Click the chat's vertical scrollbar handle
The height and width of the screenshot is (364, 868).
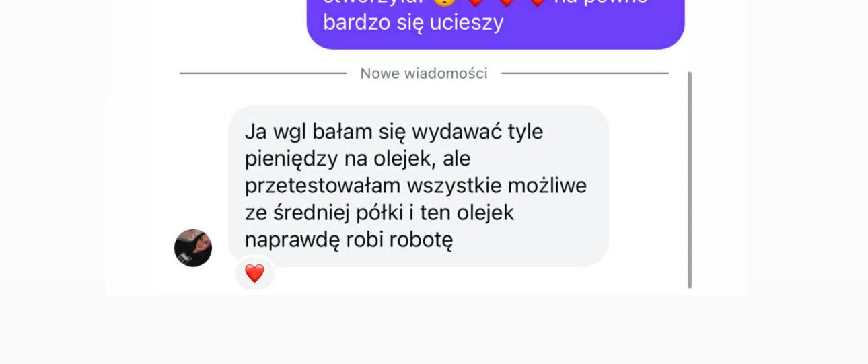tap(690, 180)
